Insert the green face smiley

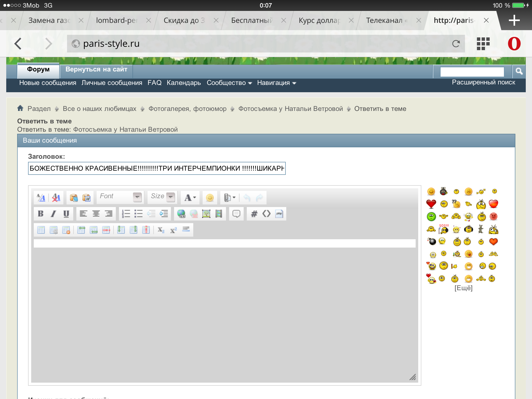[431, 216]
